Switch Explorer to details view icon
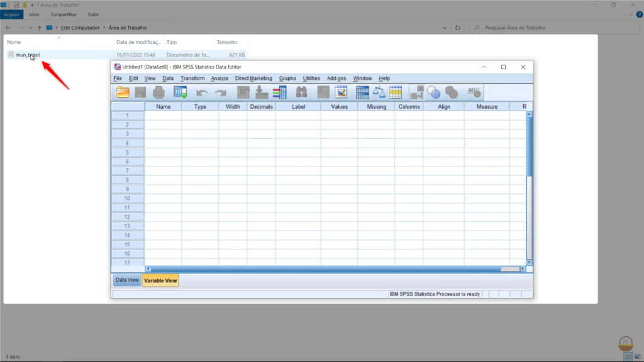The image size is (644, 362). pos(628,357)
